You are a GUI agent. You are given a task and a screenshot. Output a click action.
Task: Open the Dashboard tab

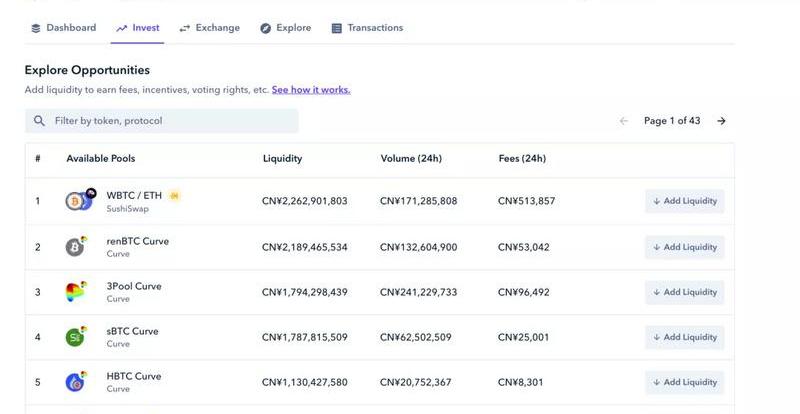(x=64, y=28)
